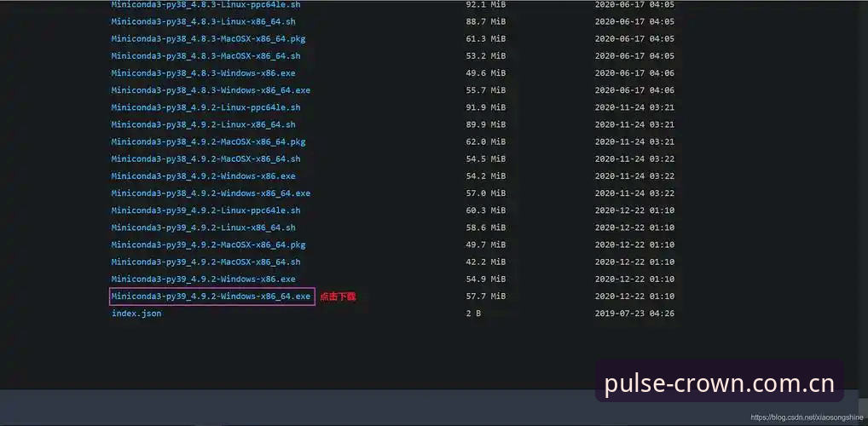Screen dimensions: 868x426
Task: Select Miniconda3-py38_4.8.3-MacOSX-x86_64.pkg
Action: (208, 39)
